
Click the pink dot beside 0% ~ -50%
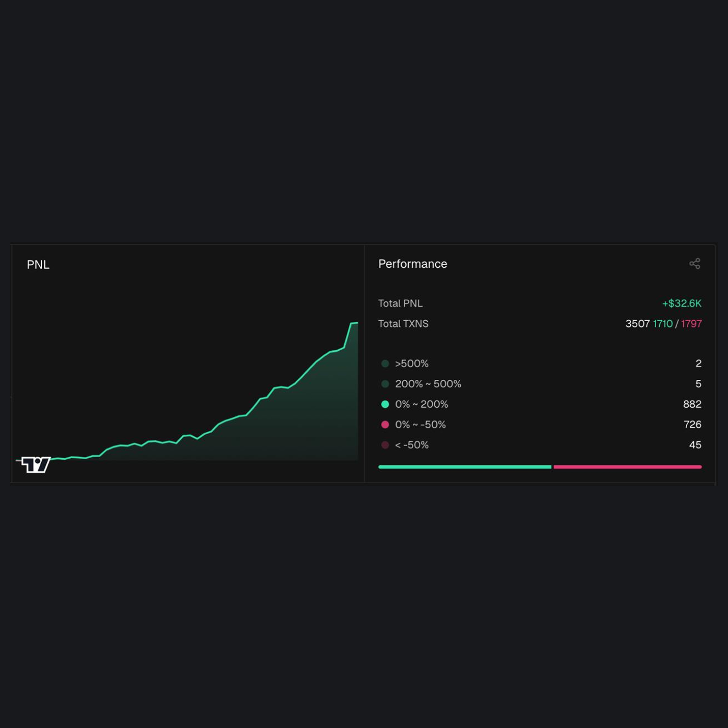(x=385, y=425)
